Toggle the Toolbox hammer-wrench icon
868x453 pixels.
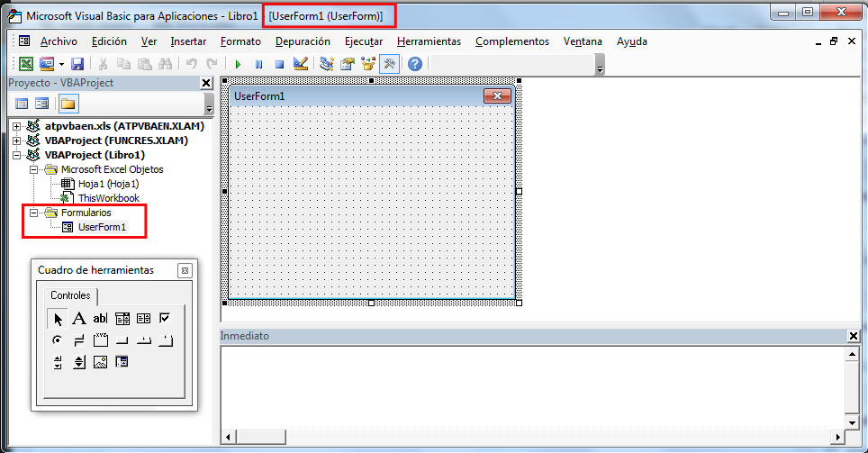click(x=389, y=64)
